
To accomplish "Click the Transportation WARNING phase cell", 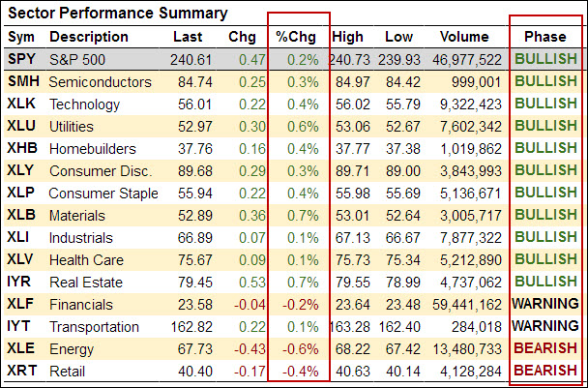I will tap(545, 325).
